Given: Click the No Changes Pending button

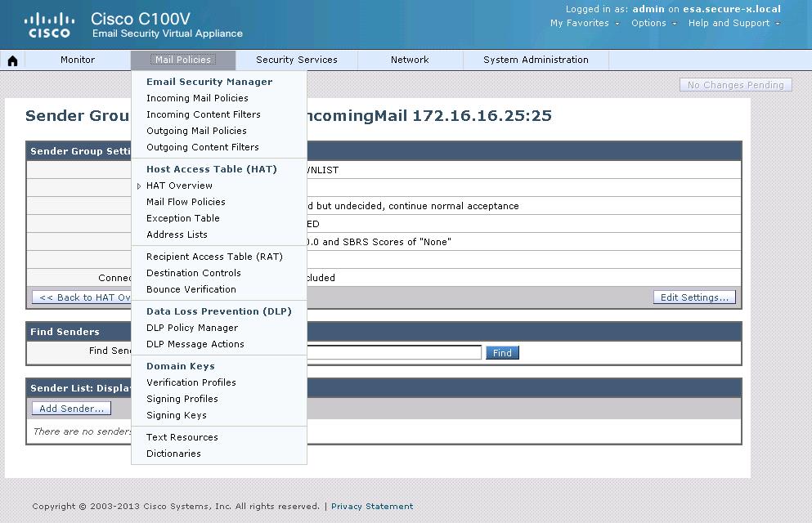Looking at the screenshot, I should click(x=735, y=85).
